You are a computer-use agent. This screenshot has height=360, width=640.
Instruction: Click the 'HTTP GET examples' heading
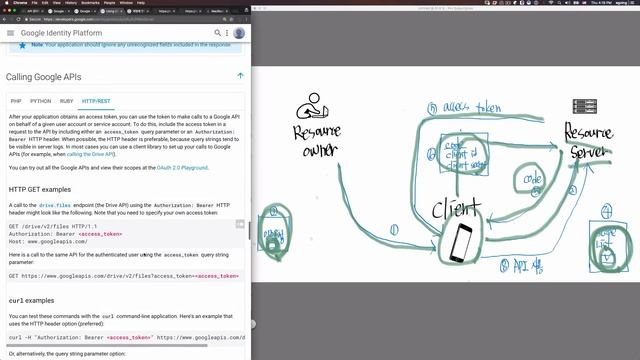coord(40,189)
